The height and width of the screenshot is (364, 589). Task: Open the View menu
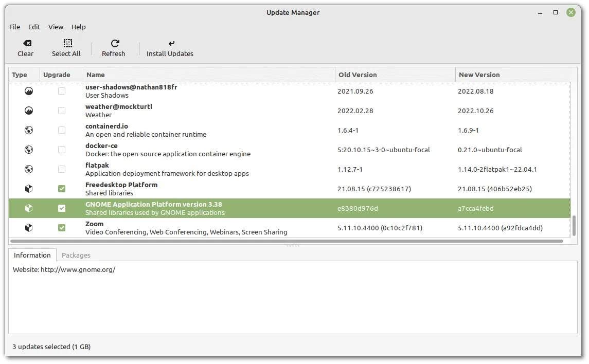[x=56, y=27]
